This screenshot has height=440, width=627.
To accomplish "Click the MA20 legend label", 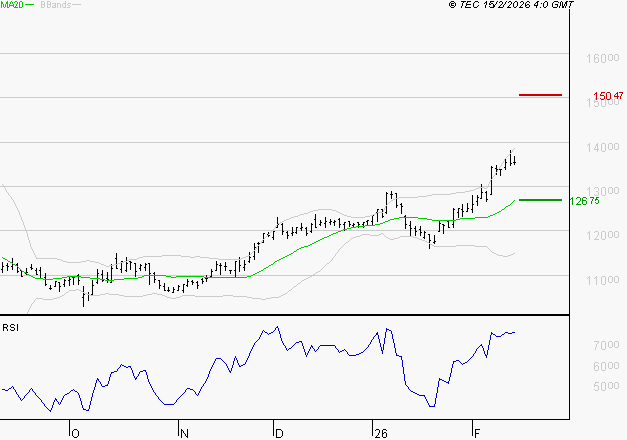I will [x=12, y=4].
